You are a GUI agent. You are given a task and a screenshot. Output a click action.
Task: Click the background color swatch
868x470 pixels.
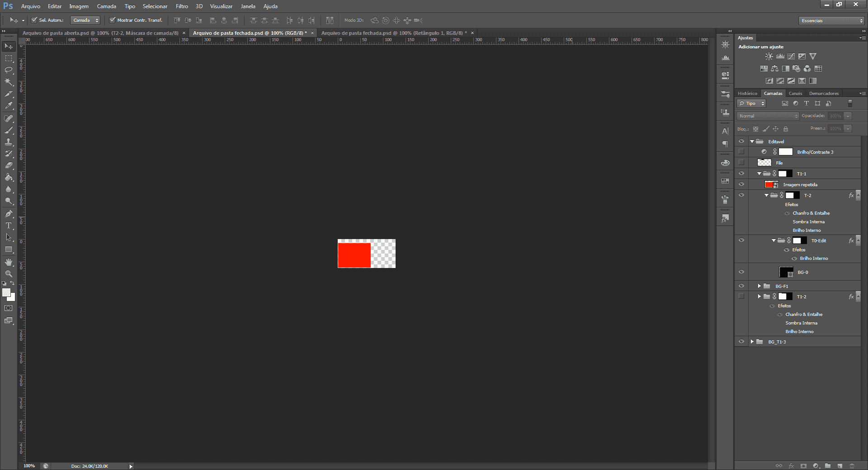(x=13, y=298)
